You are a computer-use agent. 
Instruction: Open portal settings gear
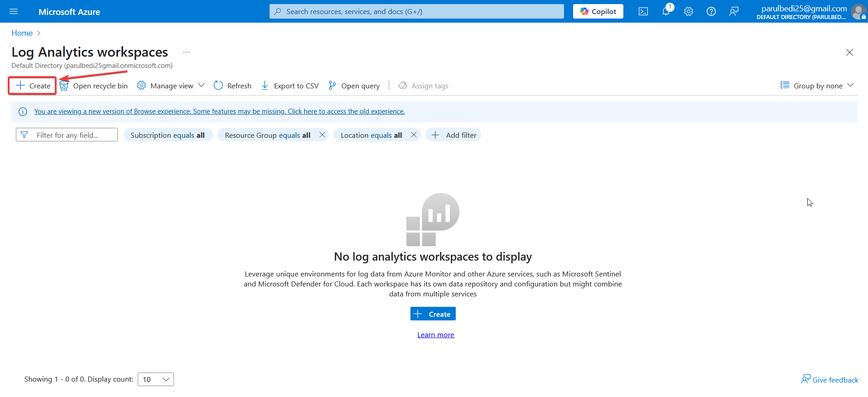(689, 11)
